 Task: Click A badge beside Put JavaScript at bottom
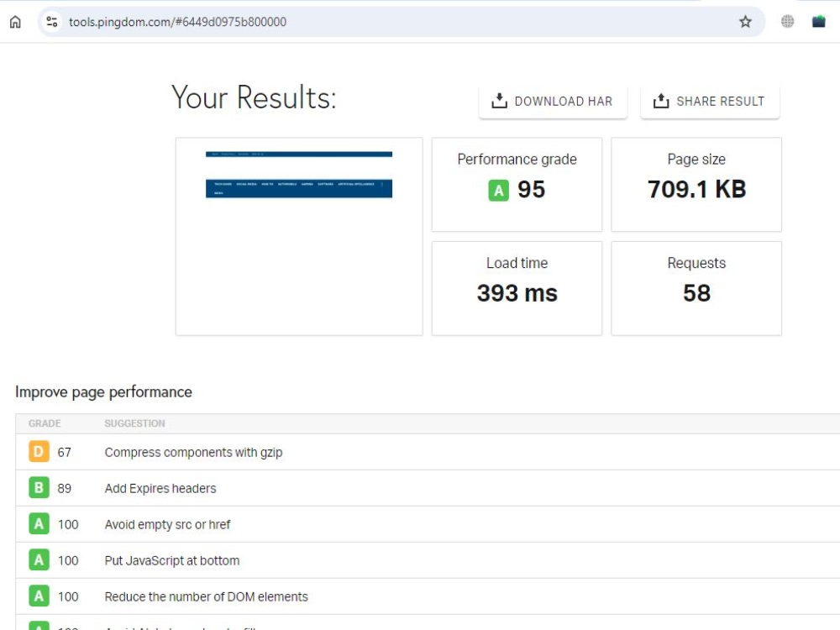pyautogui.click(x=39, y=559)
